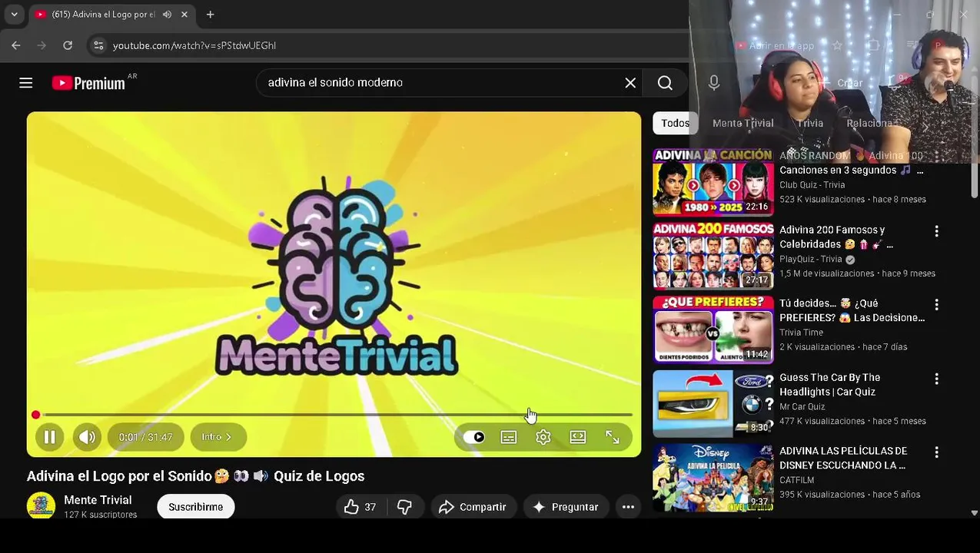Reload the page in browser
This screenshot has width=980, height=553.
[x=68, y=45]
